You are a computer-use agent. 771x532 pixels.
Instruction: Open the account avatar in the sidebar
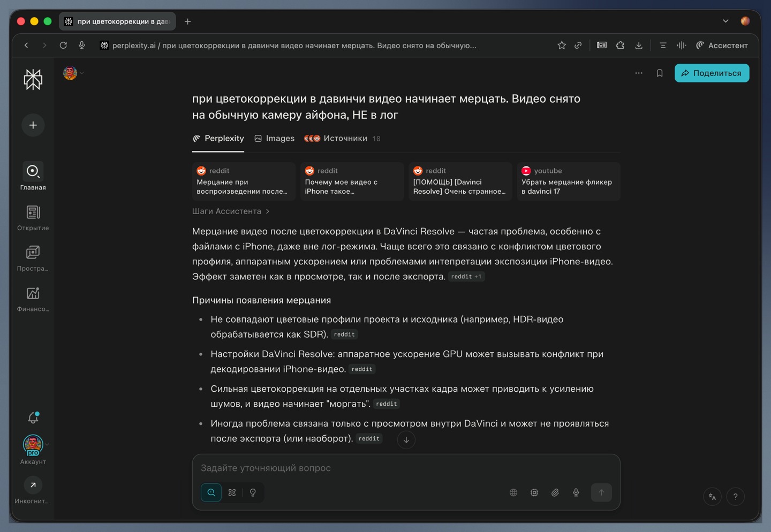33,445
